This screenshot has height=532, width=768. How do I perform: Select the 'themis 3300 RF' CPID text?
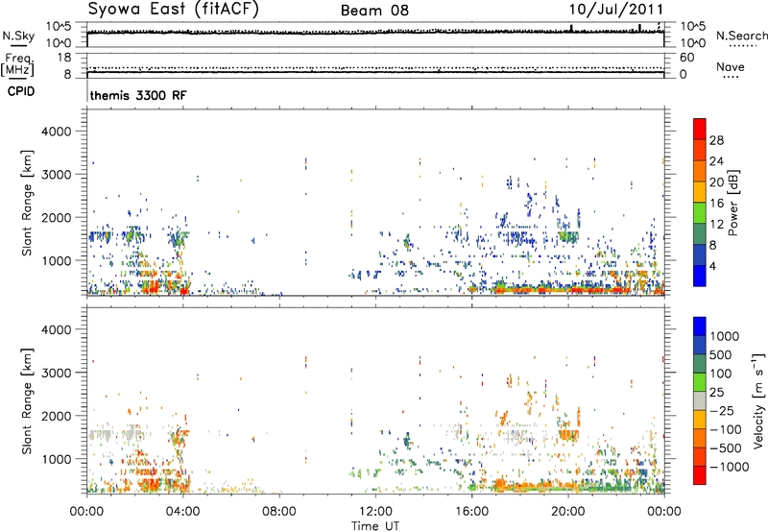(x=138, y=95)
